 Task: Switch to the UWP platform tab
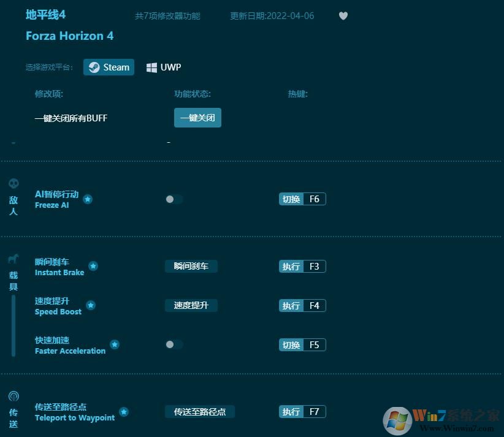click(x=163, y=67)
